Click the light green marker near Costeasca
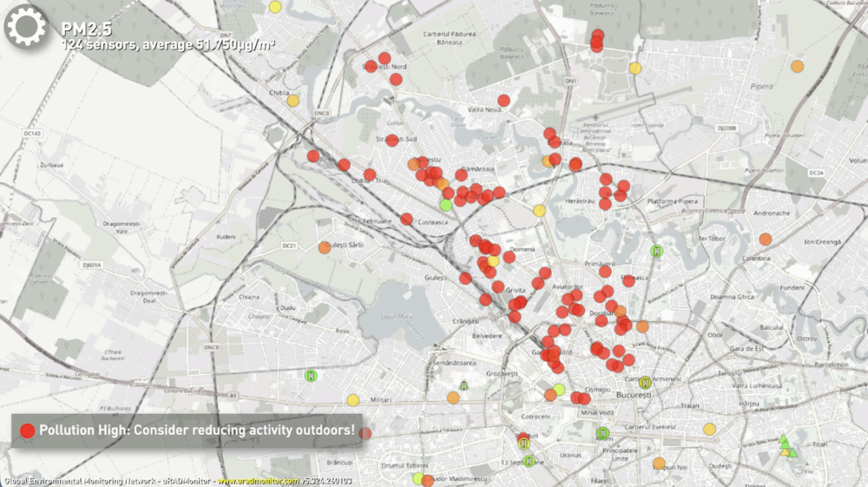This screenshot has width=868, height=487. (446, 205)
